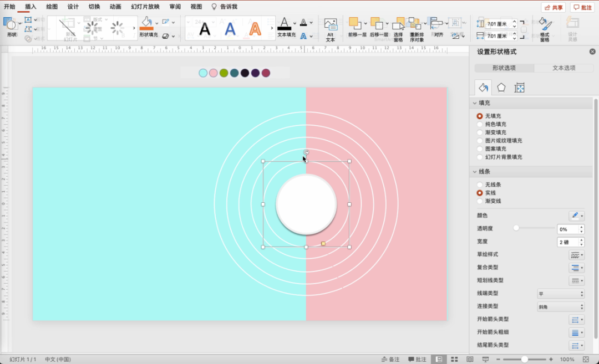Select the Gradient Fill (渐变填充) option
599x364 pixels.
pos(480,132)
